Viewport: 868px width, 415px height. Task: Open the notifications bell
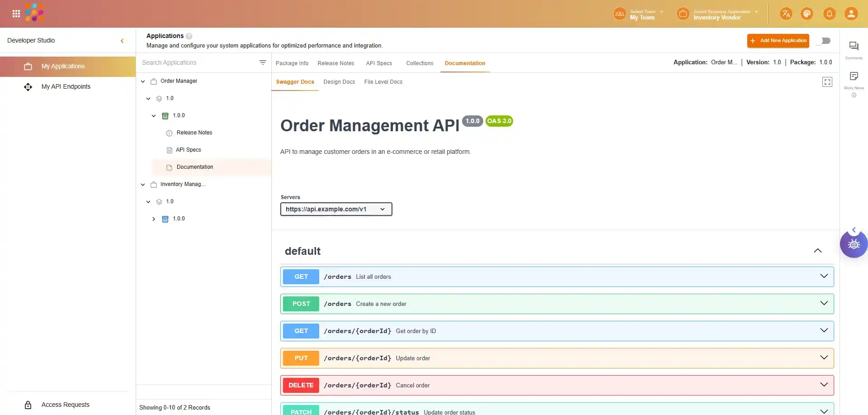[829, 14]
